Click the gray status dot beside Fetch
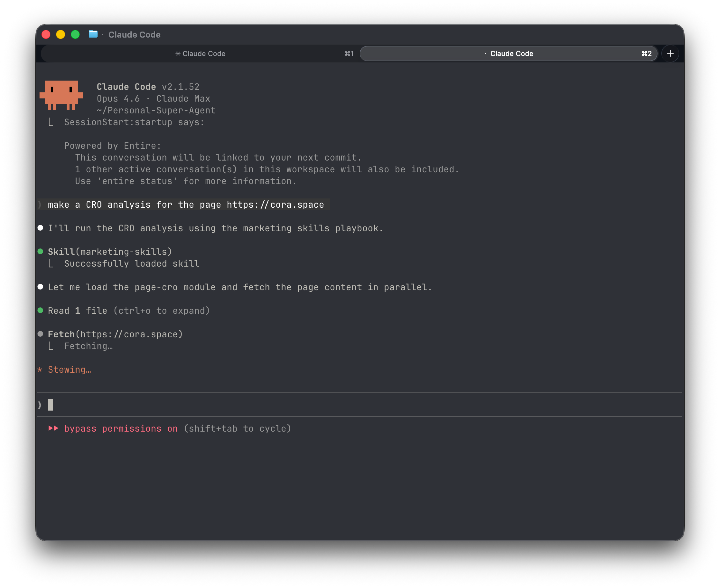 coord(40,334)
